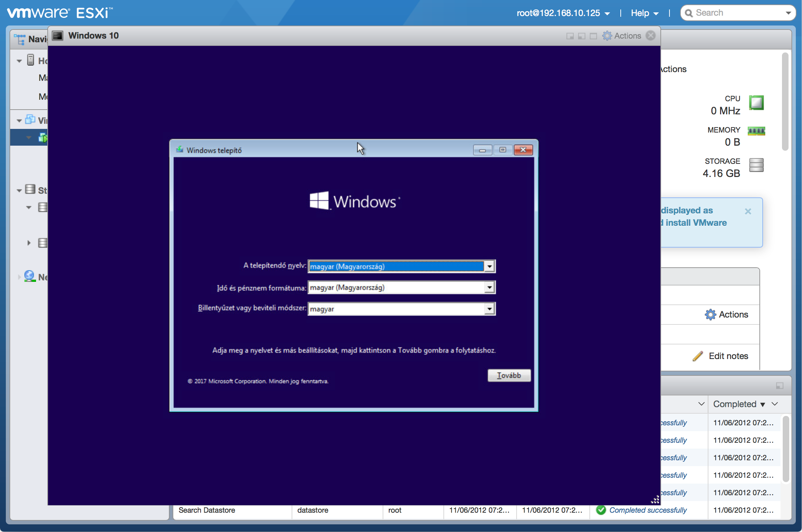The image size is (802, 532).
Task: Click the CPU chip icon
Action: click(x=756, y=103)
